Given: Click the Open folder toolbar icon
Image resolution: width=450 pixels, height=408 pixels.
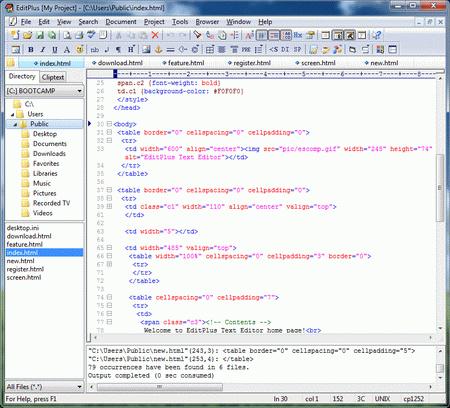Looking at the screenshot, I should [28, 35].
